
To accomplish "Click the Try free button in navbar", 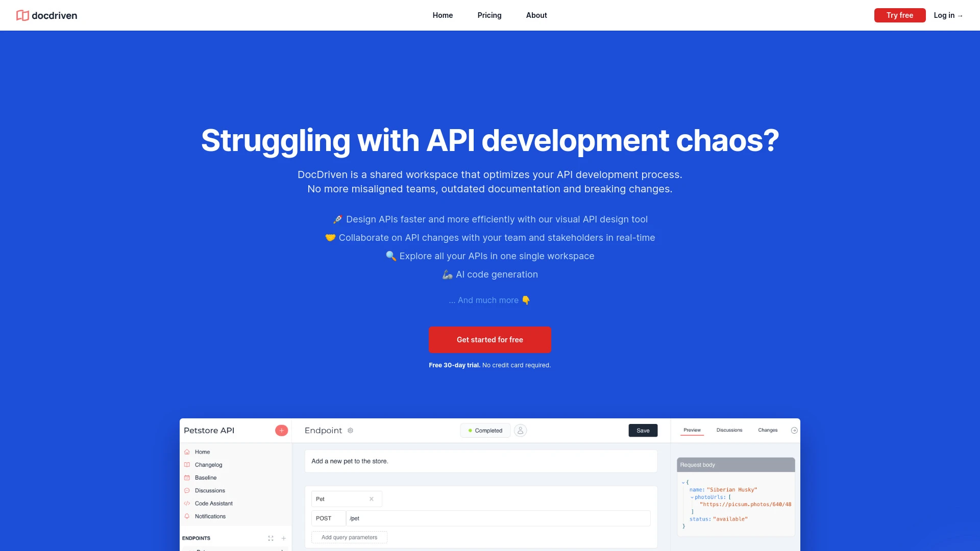I will [900, 15].
